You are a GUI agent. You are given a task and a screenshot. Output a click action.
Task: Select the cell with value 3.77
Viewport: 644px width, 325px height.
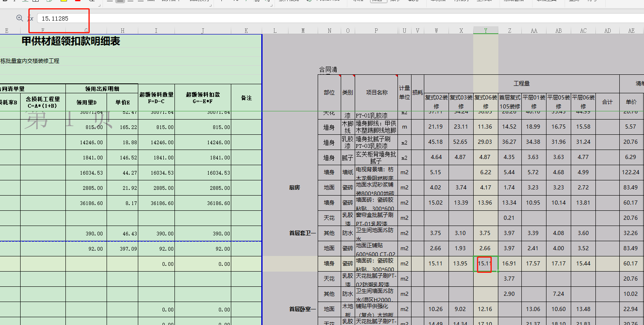tap(509, 279)
